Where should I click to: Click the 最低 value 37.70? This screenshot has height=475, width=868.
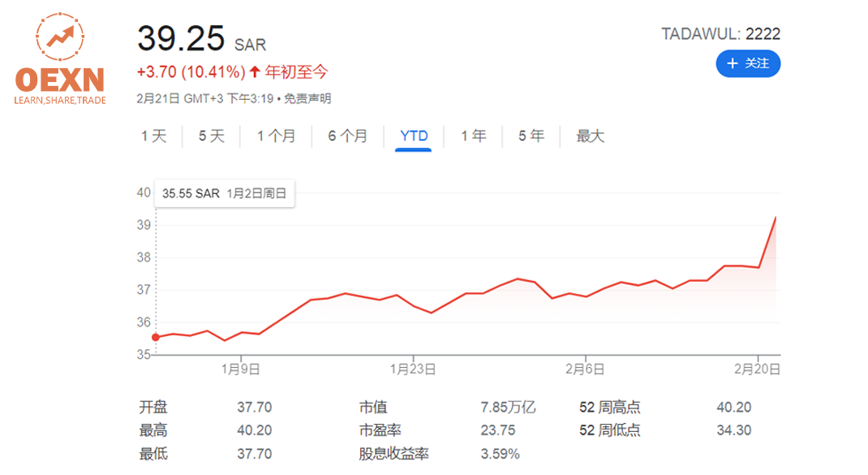click(255, 454)
